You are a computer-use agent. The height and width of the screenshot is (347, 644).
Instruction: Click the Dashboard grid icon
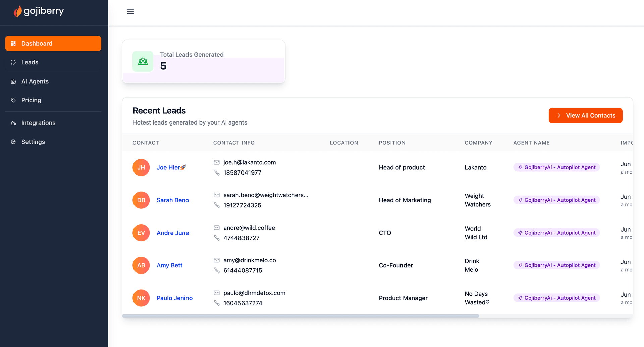(13, 43)
